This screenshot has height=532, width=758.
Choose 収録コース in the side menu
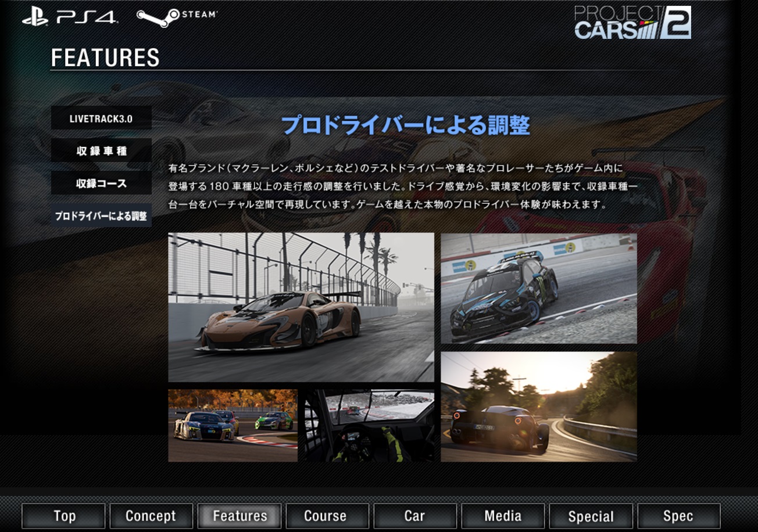pos(101,184)
